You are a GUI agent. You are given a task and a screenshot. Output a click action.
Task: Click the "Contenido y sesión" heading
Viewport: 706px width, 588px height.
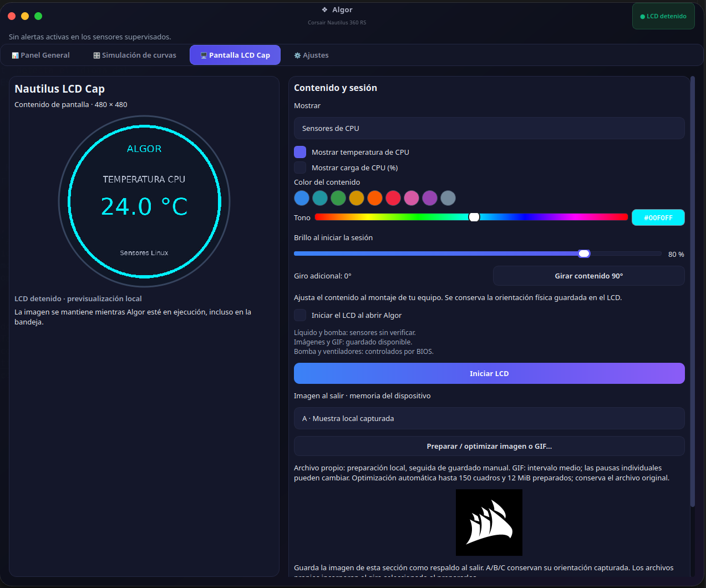tap(336, 88)
